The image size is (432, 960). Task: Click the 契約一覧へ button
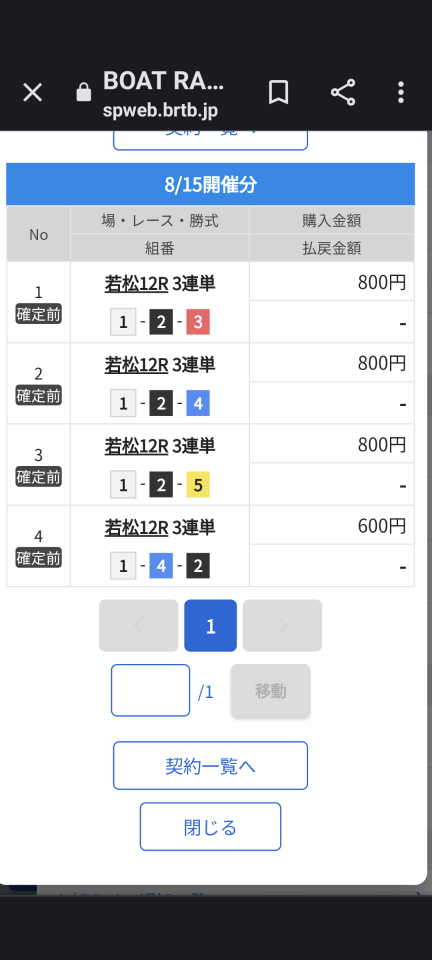click(210, 765)
